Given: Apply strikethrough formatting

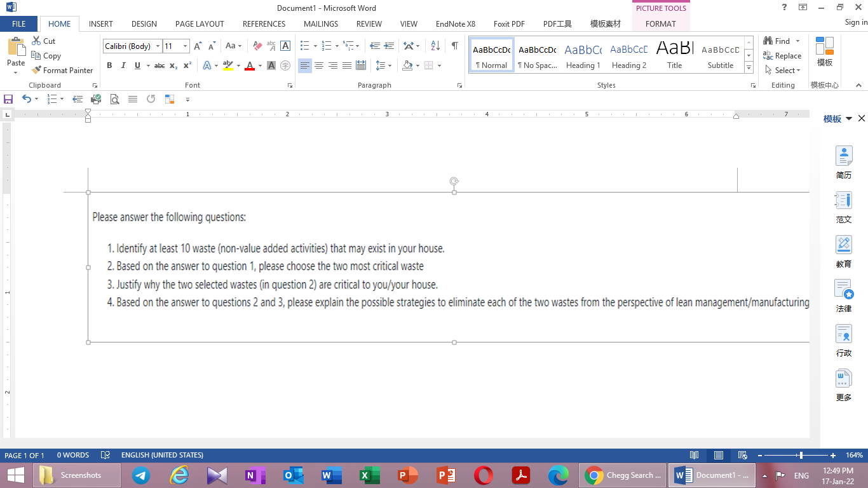Looking at the screenshot, I should coord(159,65).
